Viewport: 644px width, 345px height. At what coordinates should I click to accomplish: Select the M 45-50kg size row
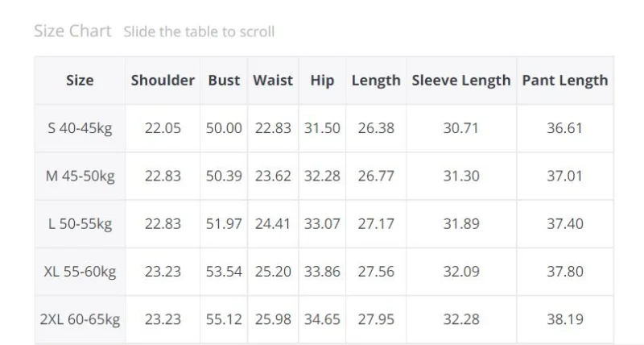[80, 176]
